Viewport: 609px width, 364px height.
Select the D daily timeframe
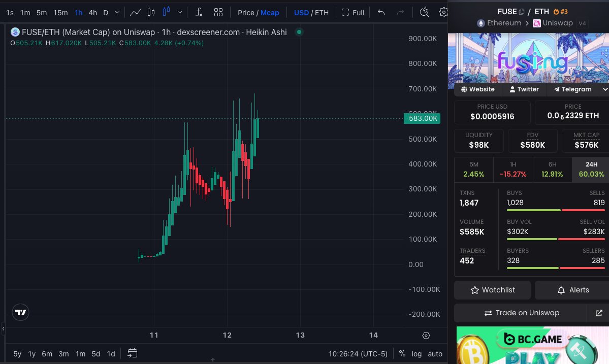pyautogui.click(x=106, y=13)
